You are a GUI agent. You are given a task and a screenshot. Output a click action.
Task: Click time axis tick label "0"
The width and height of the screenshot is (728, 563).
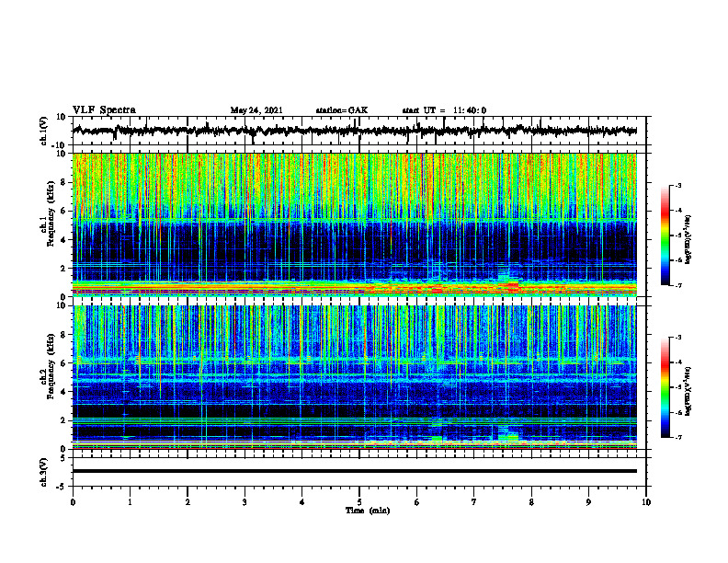[x=73, y=502]
